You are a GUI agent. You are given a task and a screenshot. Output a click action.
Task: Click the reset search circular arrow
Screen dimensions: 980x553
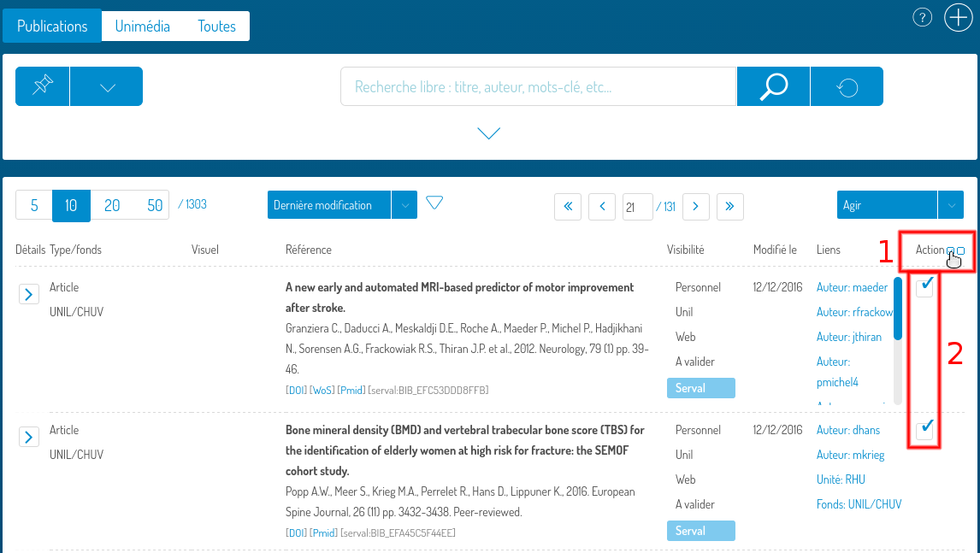click(x=847, y=86)
